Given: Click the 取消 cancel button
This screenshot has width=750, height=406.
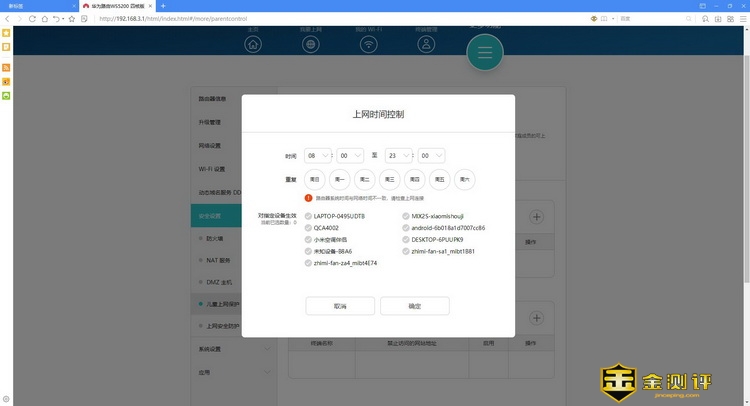Looking at the screenshot, I should pos(340,305).
